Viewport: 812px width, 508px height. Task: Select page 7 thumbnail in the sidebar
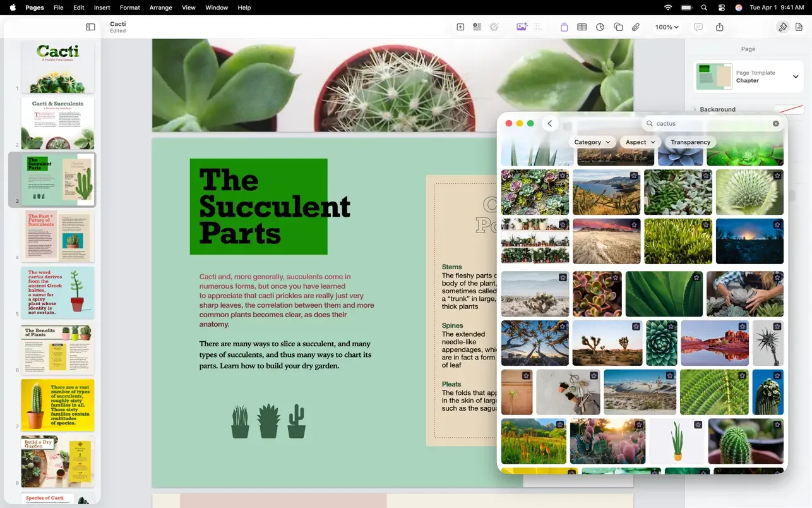[x=57, y=405]
